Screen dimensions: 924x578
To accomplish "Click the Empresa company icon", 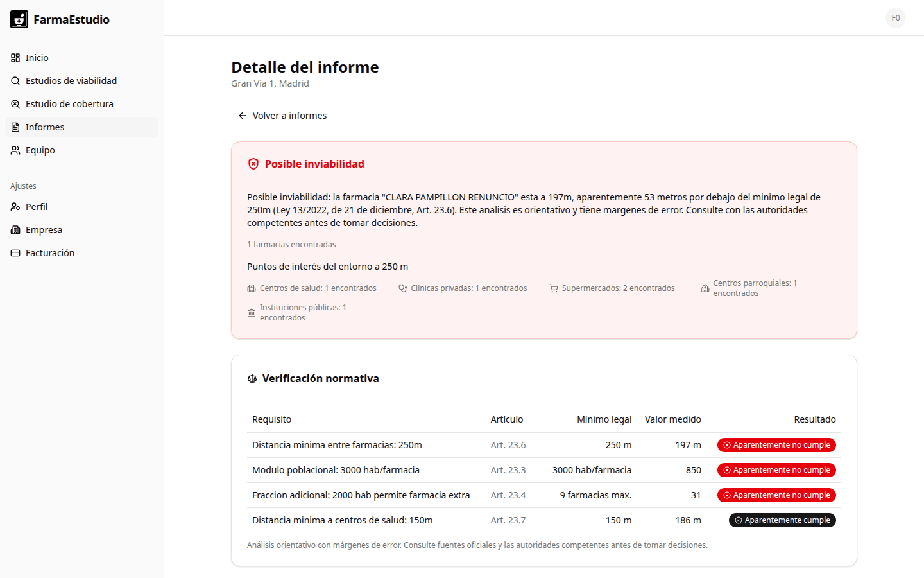I will coord(14,229).
